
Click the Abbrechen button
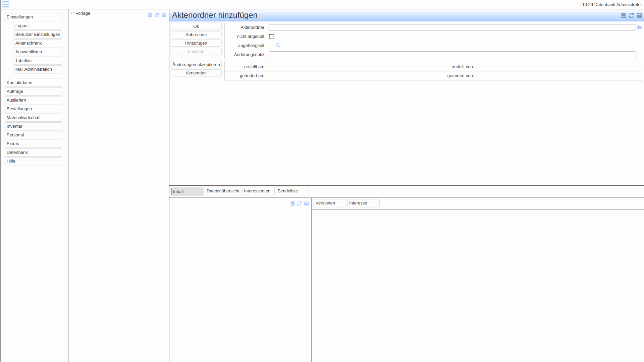click(196, 35)
